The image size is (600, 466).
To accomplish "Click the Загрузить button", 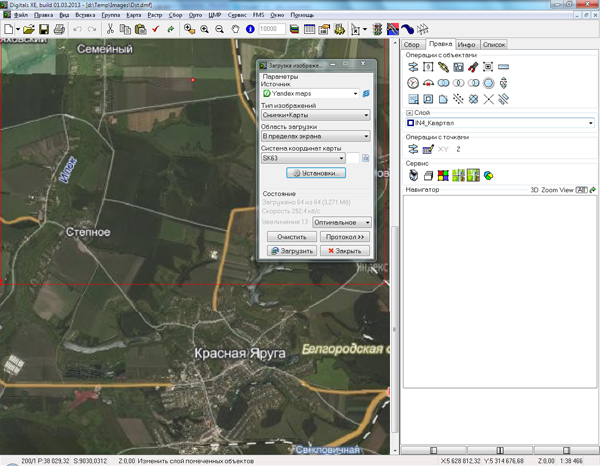I will pos(290,251).
